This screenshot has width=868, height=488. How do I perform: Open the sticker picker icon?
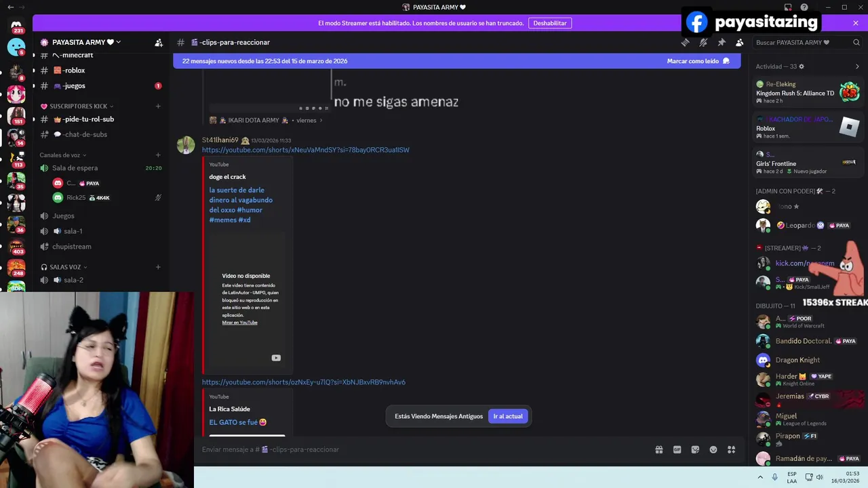point(695,449)
